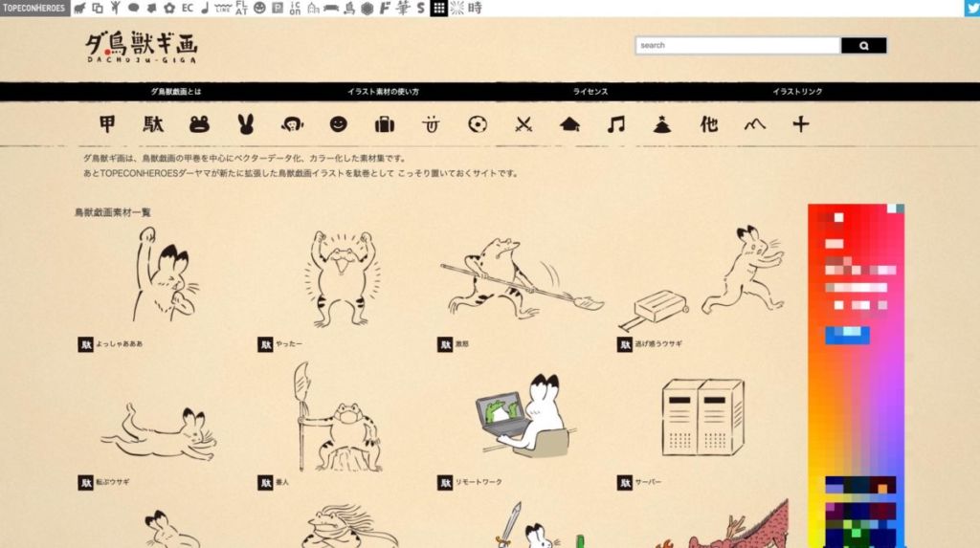
Task: Select the graduation cap category icon
Action: click(x=569, y=124)
